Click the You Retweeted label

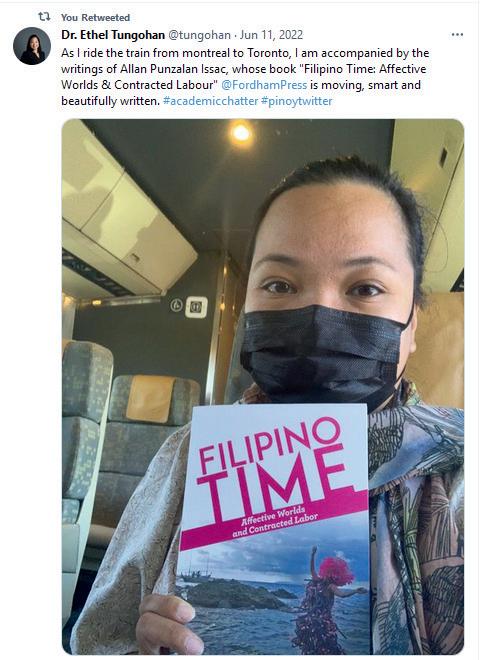pyautogui.click(x=95, y=18)
